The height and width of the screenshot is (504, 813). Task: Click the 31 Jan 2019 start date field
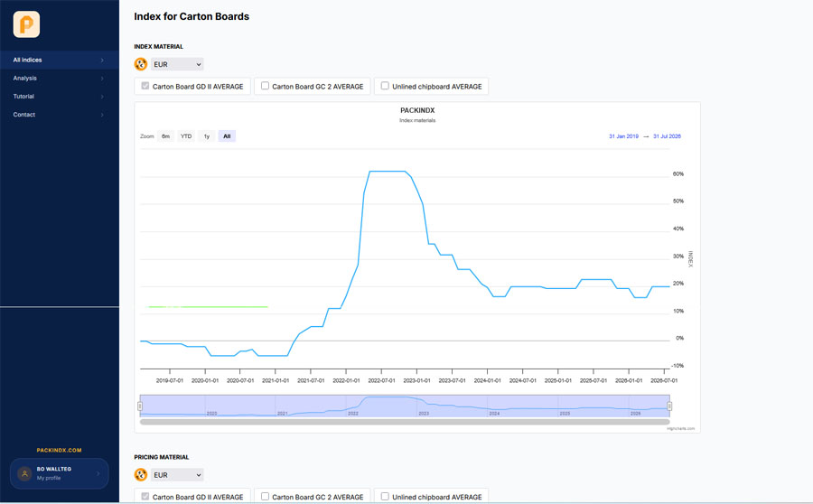tap(623, 136)
